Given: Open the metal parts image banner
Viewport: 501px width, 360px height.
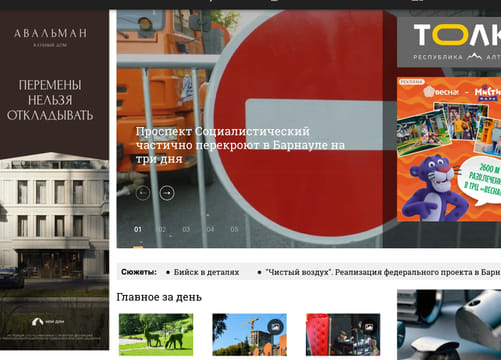Looking at the screenshot, I should point(449,325).
